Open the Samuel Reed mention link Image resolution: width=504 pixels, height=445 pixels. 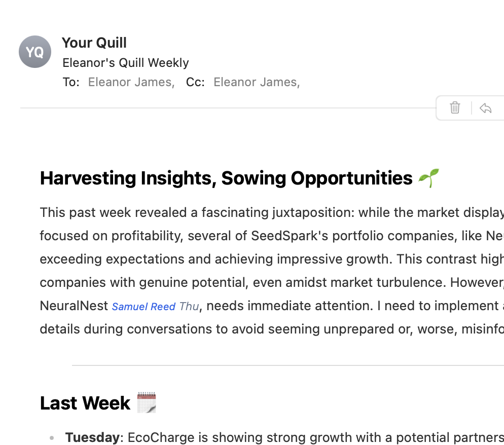143,306
